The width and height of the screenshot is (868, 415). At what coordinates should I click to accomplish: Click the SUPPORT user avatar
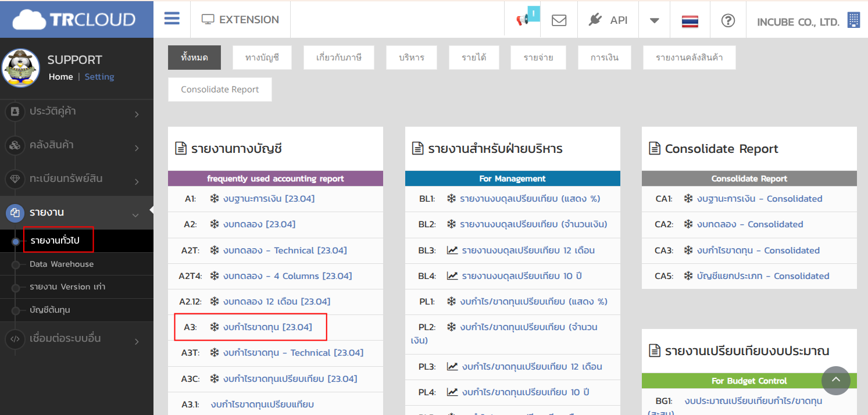[21, 68]
